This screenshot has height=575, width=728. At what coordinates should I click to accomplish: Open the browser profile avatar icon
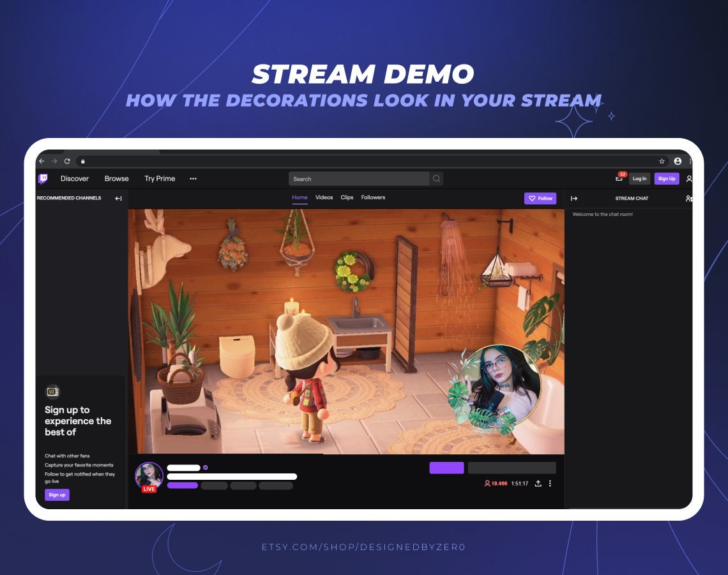coord(678,161)
